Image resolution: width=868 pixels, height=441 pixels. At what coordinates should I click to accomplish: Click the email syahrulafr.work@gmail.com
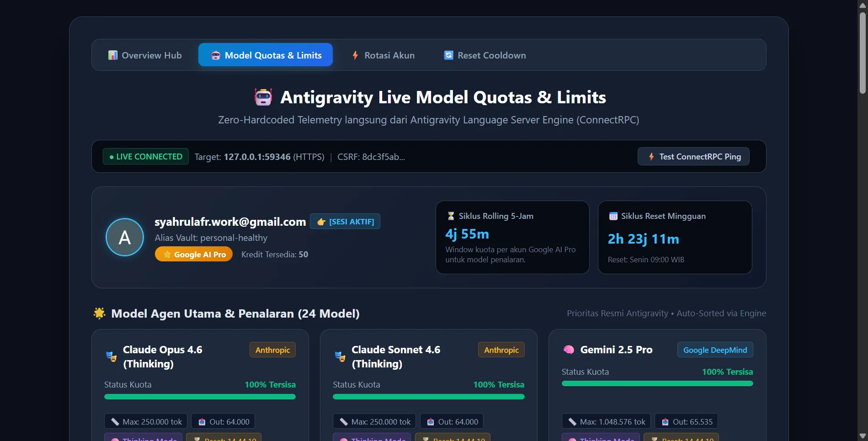pyautogui.click(x=230, y=222)
